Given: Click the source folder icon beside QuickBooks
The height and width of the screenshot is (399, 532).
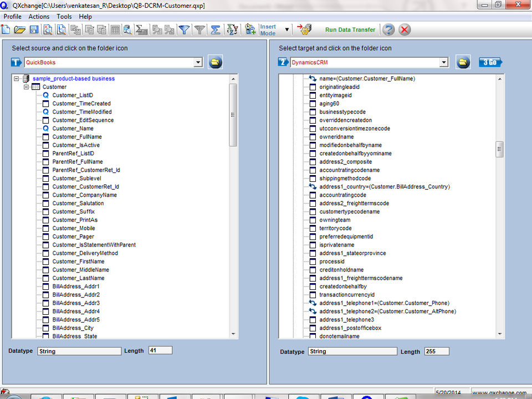Looking at the screenshot, I should pyautogui.click(x=215, y=63).
